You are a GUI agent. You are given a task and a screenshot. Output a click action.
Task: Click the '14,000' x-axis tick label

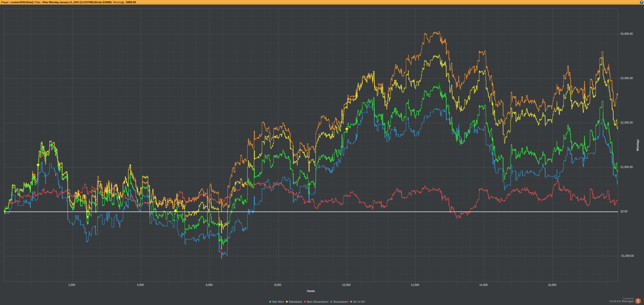(x=483, y=285)
